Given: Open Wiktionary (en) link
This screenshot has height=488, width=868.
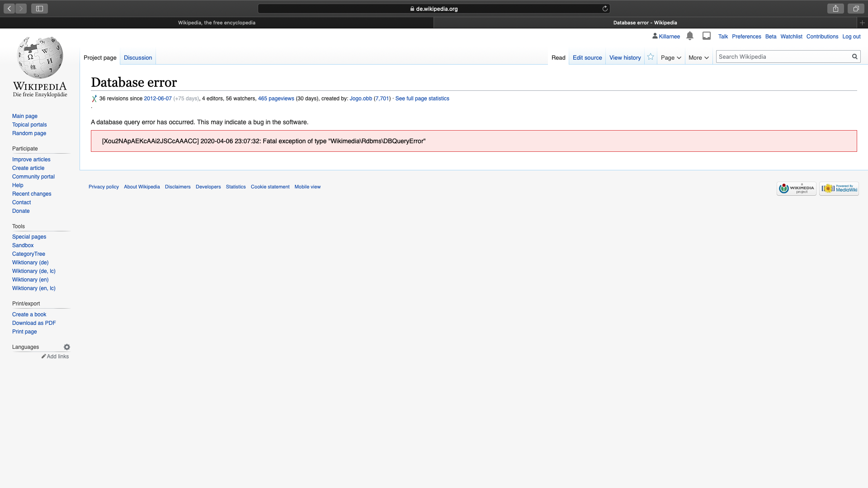Looking at the screenshot, I should coord(30,280).
